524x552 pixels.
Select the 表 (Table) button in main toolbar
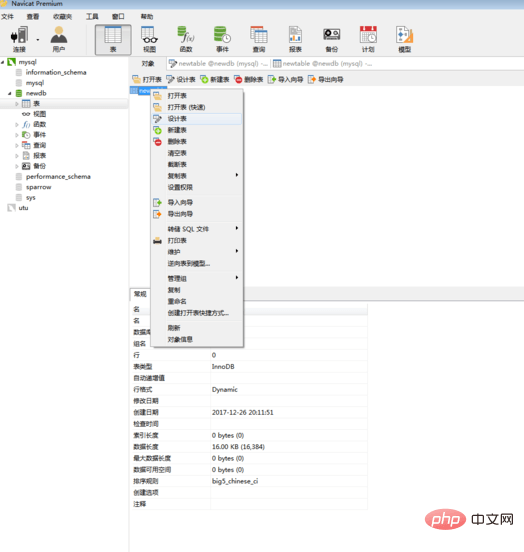pyautogui.click(x=113, y=39)
